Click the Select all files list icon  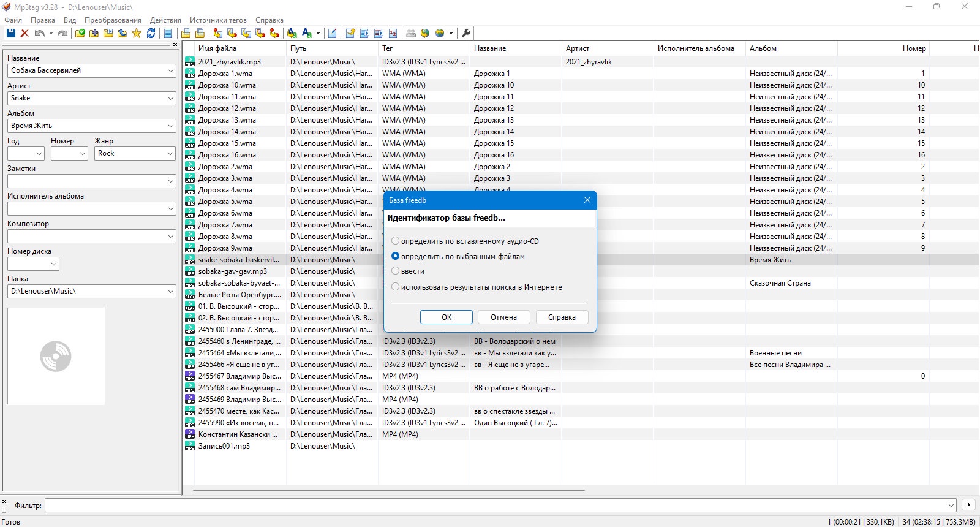pos(168,33)
